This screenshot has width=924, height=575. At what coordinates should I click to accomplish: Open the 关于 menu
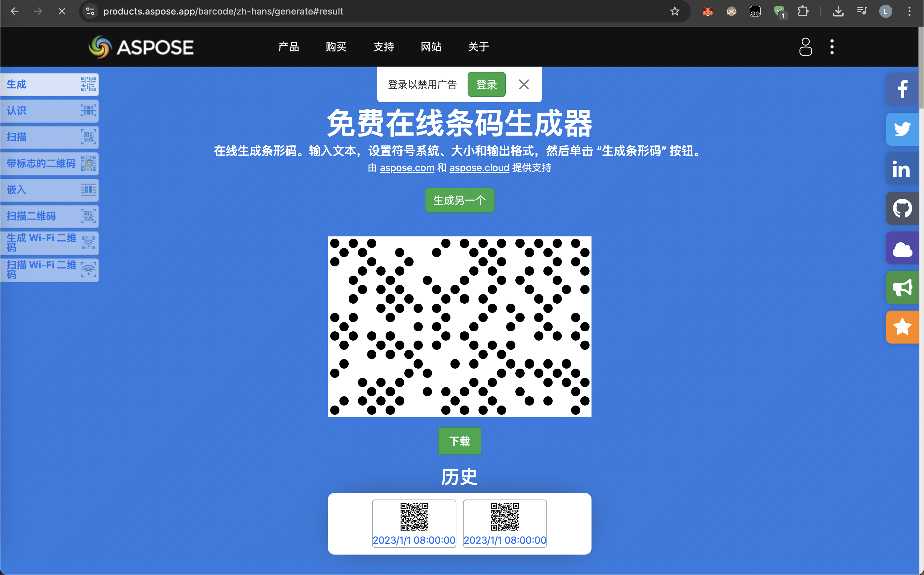click(478, 47)
